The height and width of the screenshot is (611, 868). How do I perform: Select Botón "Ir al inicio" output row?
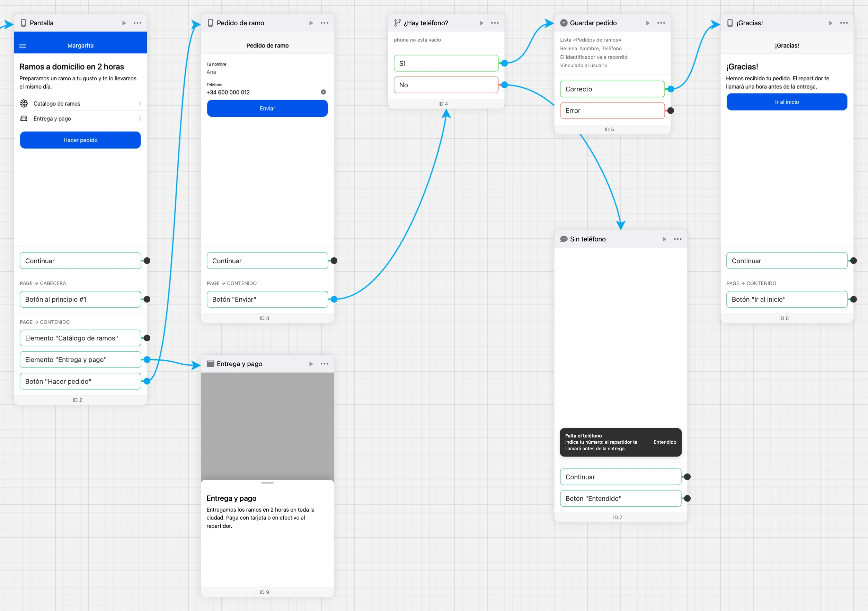[787, 300]
